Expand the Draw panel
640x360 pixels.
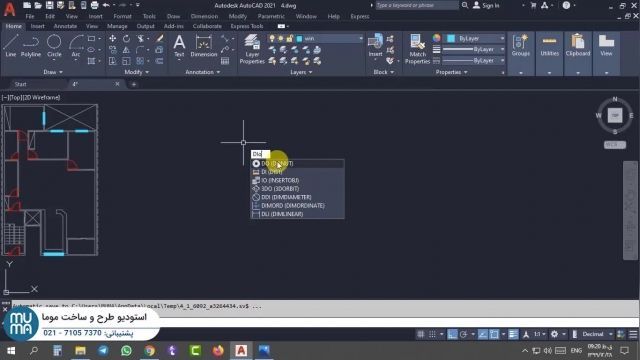coord(53,72)
